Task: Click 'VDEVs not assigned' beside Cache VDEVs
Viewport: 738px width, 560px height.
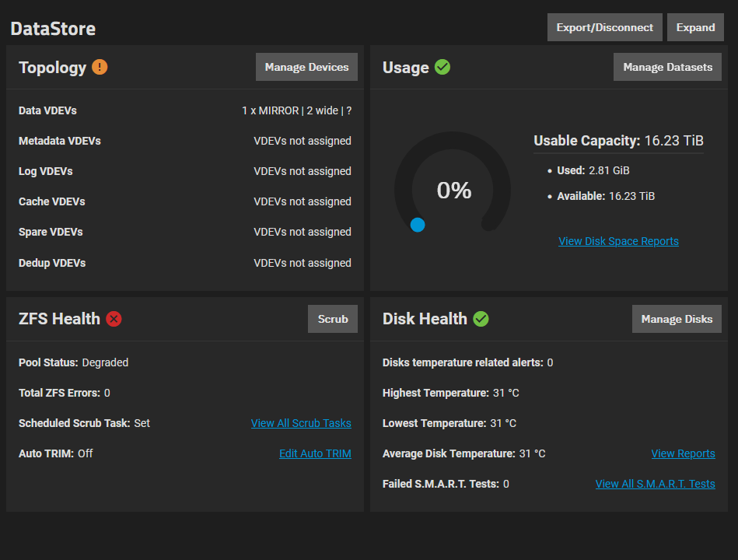Action: point(303,201)
